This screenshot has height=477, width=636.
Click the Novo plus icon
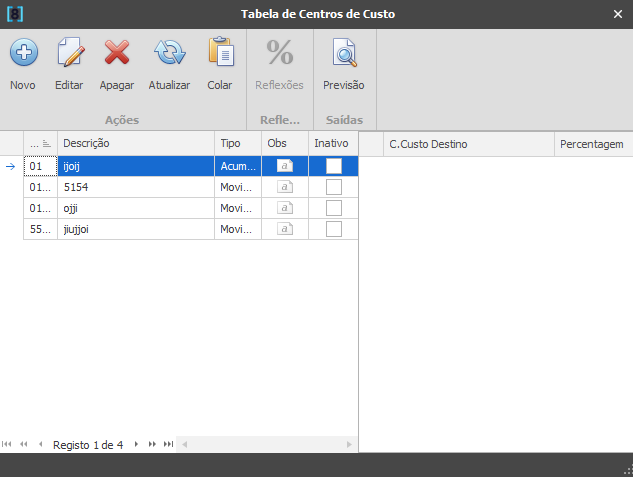[x=24, y=52]
